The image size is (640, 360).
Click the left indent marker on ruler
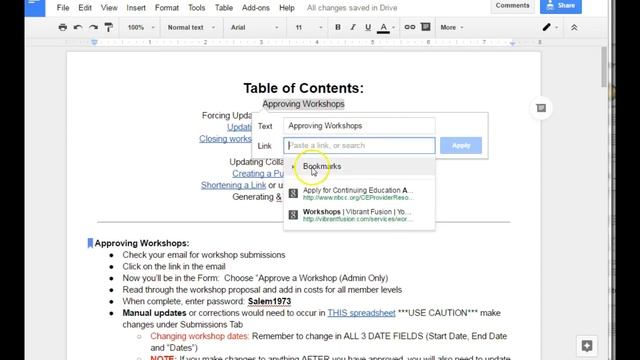click(94, 42)
